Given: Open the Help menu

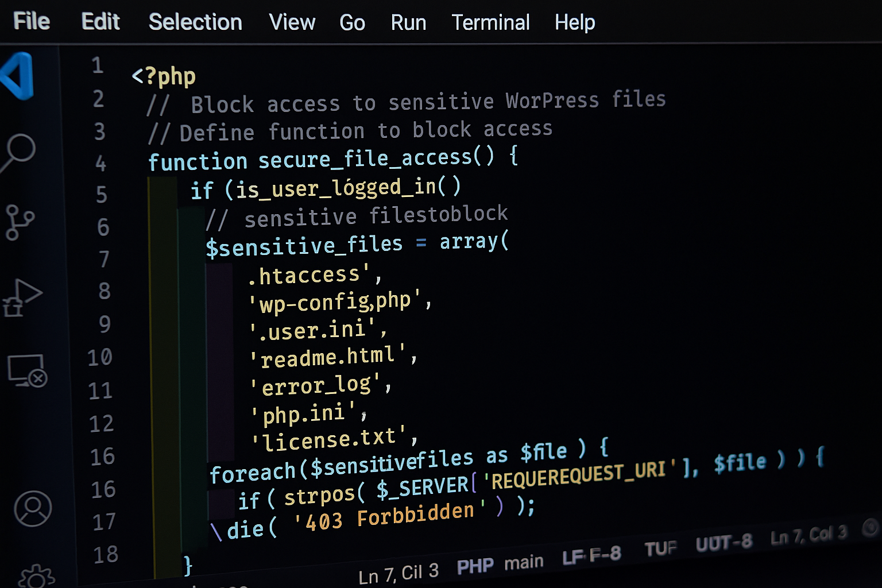Looking at the screenshot, I should click(575, 22).
